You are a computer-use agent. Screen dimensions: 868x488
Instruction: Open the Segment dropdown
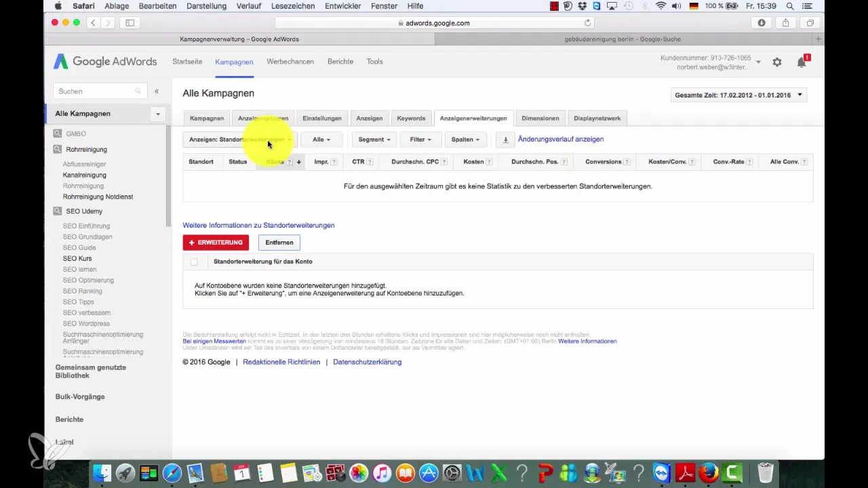[x=375, y=140]
